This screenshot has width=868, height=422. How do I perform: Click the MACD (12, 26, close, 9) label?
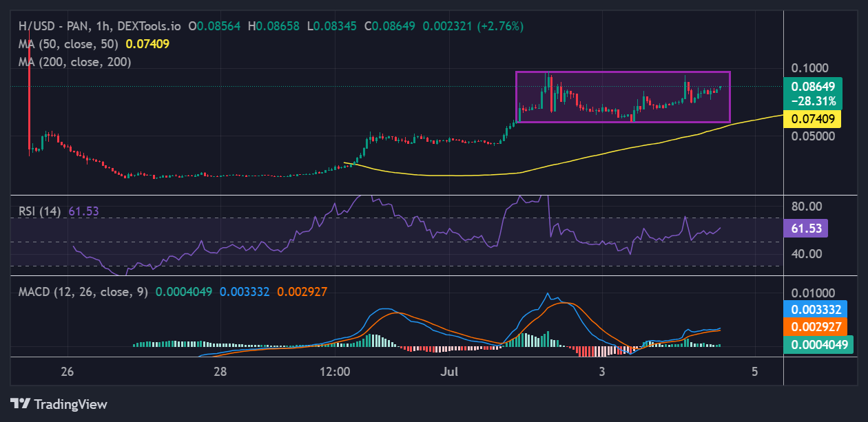tap(83, 292)
